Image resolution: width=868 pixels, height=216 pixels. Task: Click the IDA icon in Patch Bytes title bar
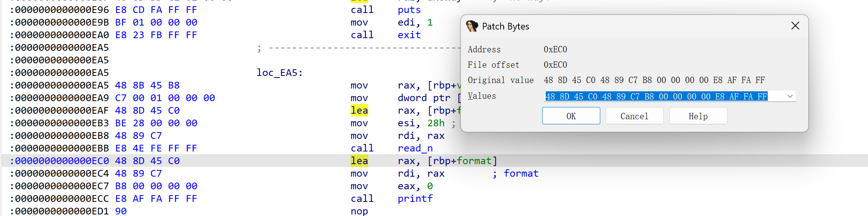[x=472, y=26]
